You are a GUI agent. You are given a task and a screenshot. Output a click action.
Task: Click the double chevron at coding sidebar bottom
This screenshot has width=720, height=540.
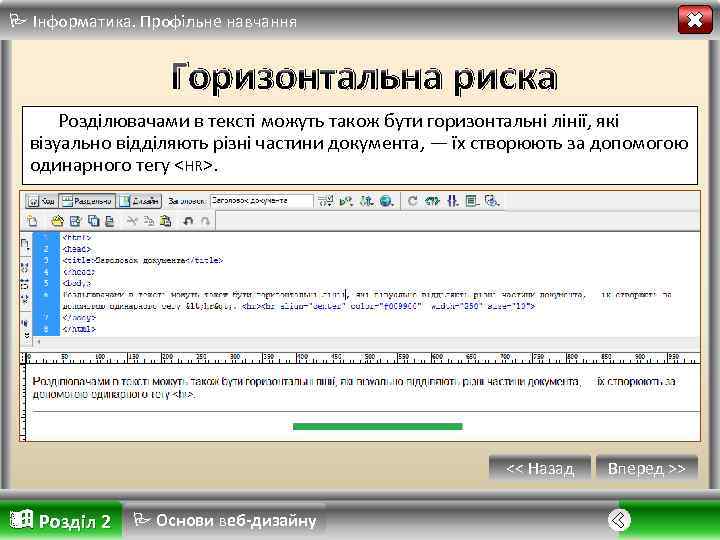pos(26,335)
